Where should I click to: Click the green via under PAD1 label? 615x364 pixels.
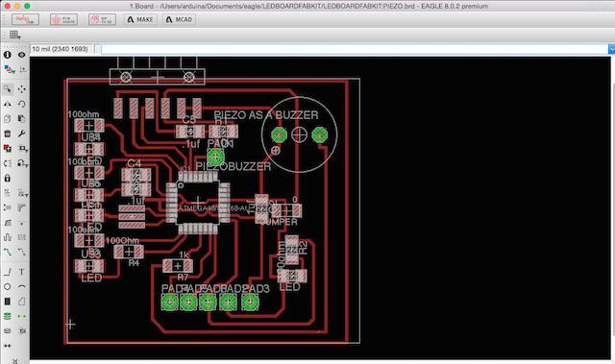(215, 158)
